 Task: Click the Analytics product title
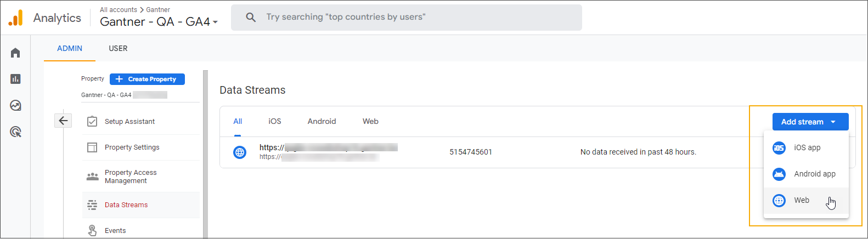click(57, 18)
